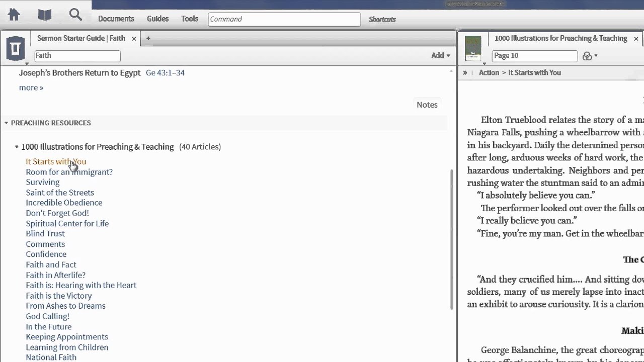
Task: Open the Add dropdown
Action: click(x=441, y=55)
